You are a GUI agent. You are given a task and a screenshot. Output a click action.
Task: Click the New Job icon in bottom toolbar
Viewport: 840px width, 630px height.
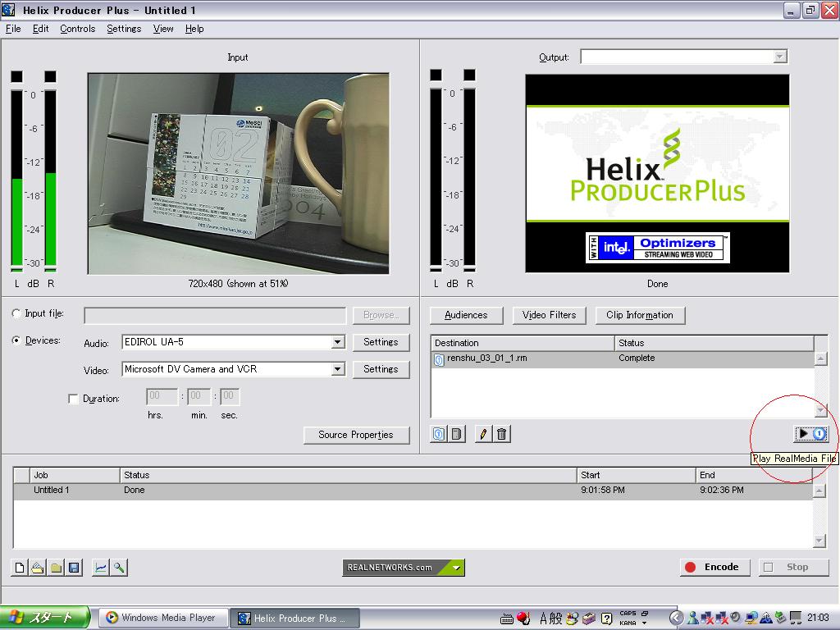click(20, 568)
